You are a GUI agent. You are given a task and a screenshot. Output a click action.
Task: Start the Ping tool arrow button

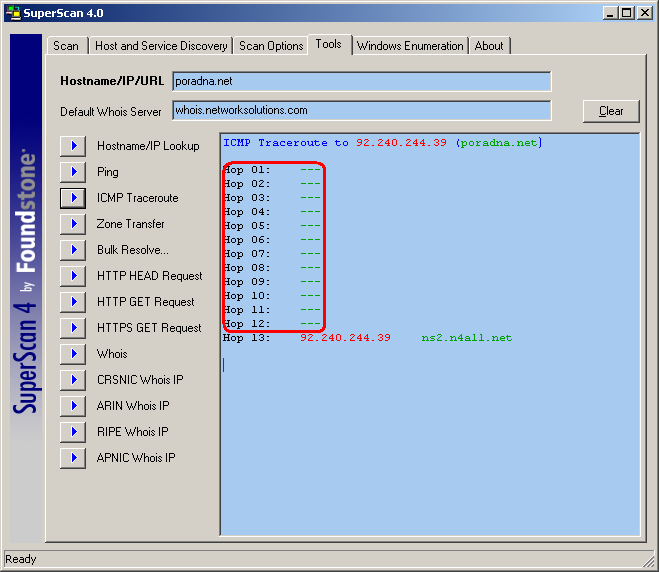pos(73,172)
